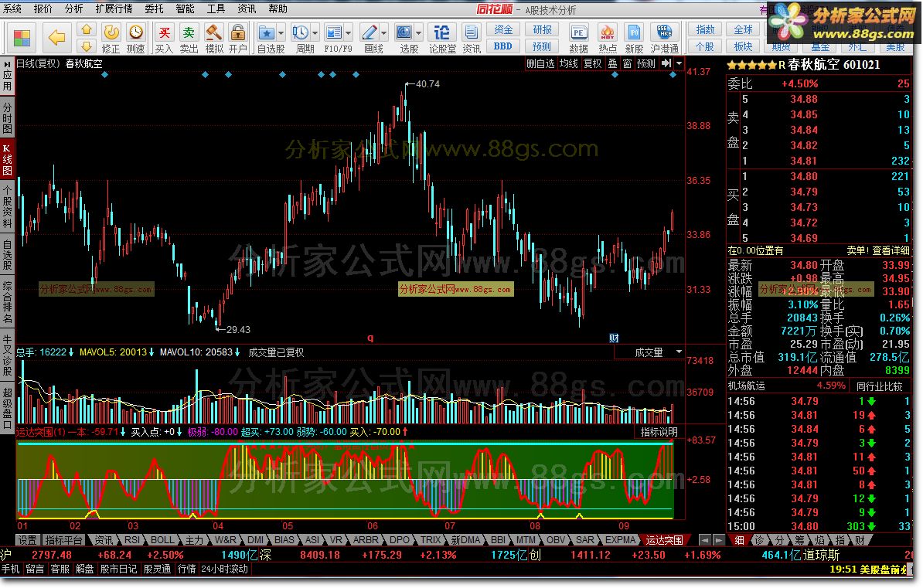Click the 数据 PE data icon
The height and width of the screenshot is (588, 923).
coord(579,32)
